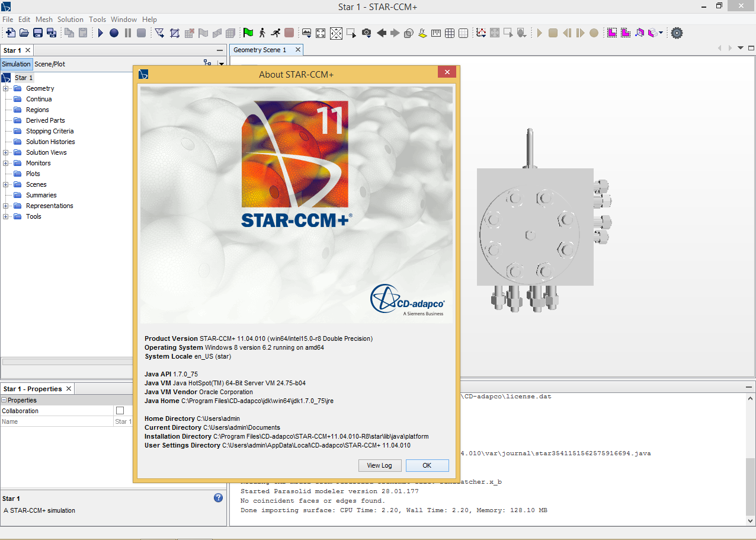This screenshot has height=540, width=756.
Task: Click the fit-to-screen expand arrows icon
Action: tap(321, 33)
